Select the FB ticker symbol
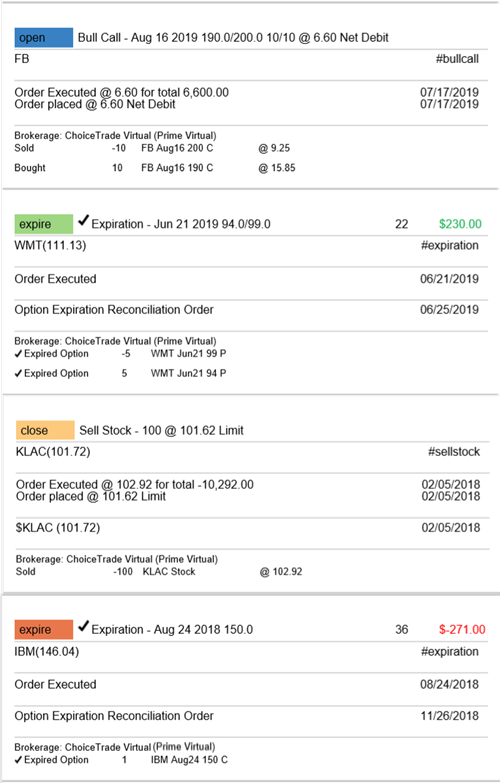500x783 pixels. pos(22,59)
